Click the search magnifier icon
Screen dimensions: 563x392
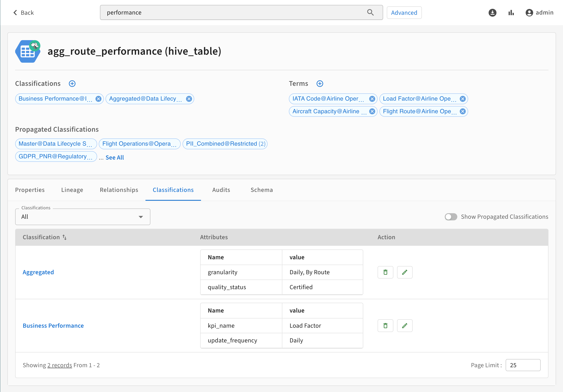click(x=370, y=12)
